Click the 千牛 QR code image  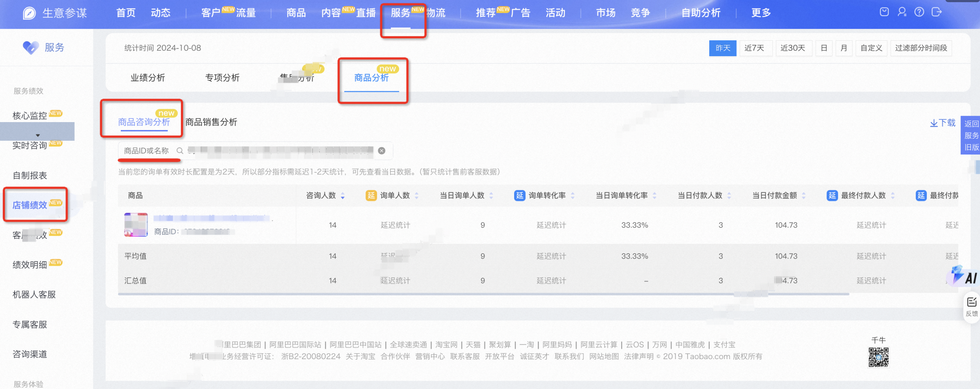[x=878, y=357]
